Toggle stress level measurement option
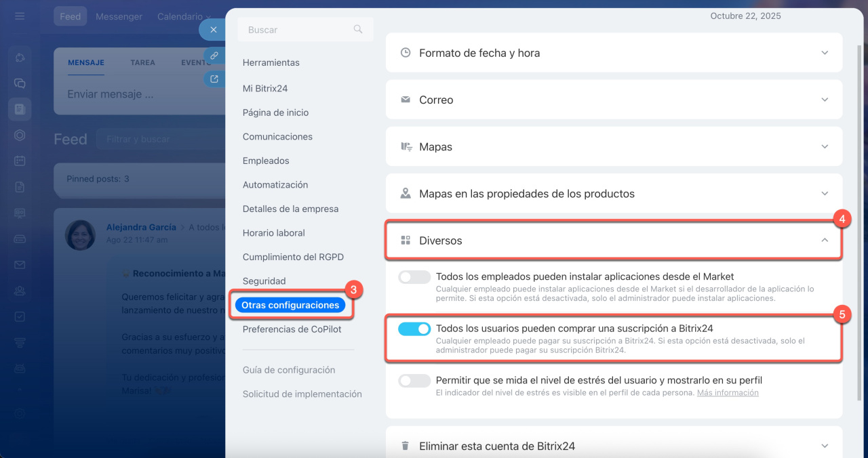868x458 pixels. (x=414, y=381)
